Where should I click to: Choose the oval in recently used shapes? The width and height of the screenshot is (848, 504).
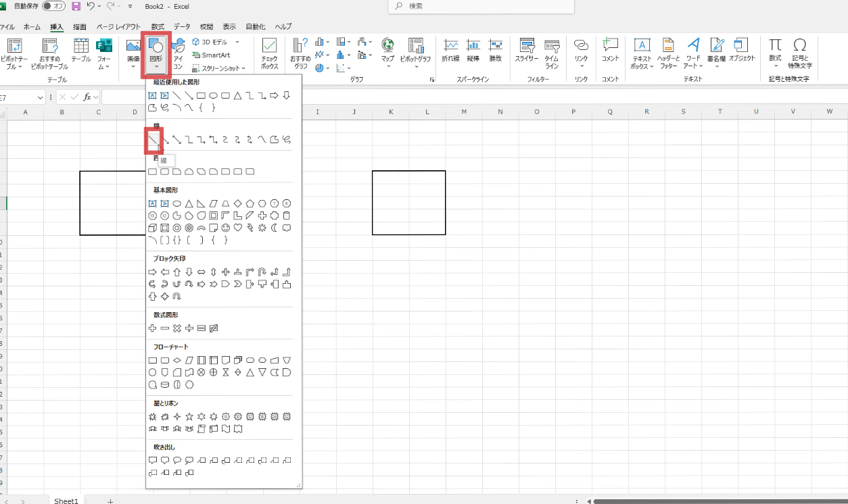click(213, 95)
